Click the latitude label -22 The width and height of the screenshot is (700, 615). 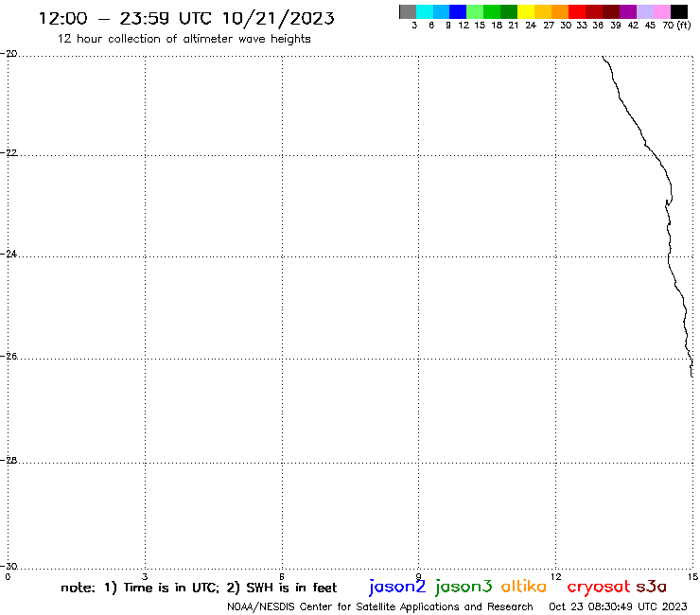[9, 153]
